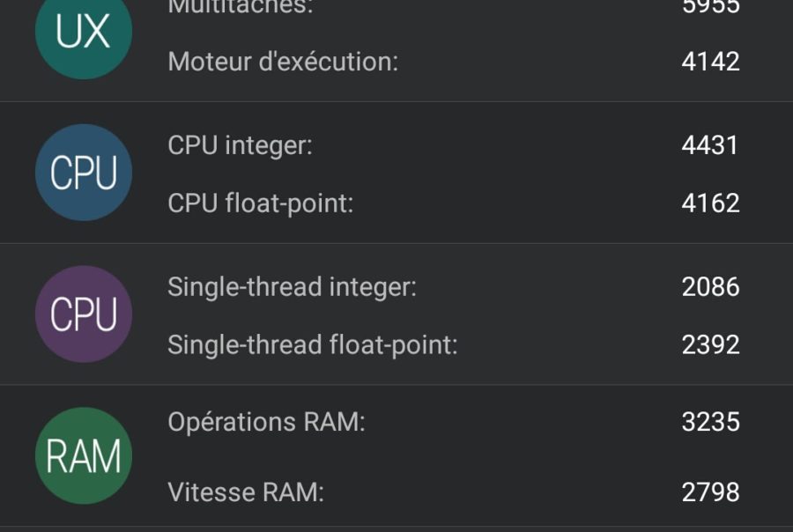
Task: Tap the Opérations RAM score 3235
Action: (710, 422)
